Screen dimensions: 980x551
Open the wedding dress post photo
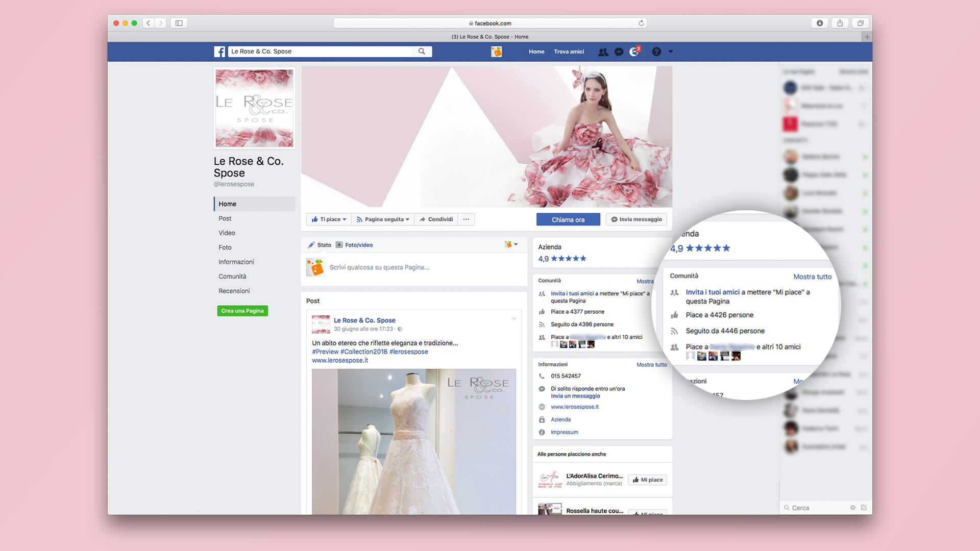[414, 441]
